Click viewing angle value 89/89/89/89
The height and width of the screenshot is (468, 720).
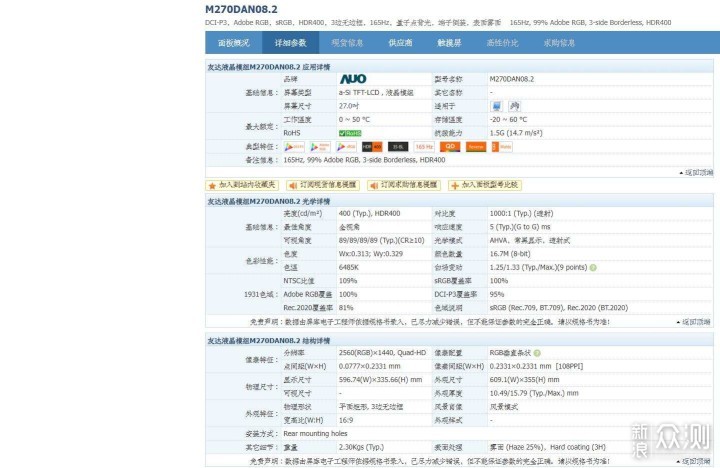pyautogui.click(x=382, y=240)
